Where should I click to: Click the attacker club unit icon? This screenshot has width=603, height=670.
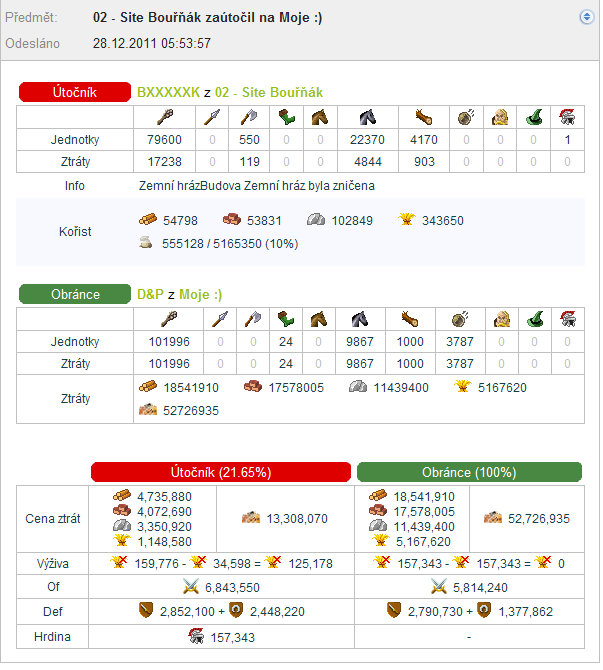165,117
